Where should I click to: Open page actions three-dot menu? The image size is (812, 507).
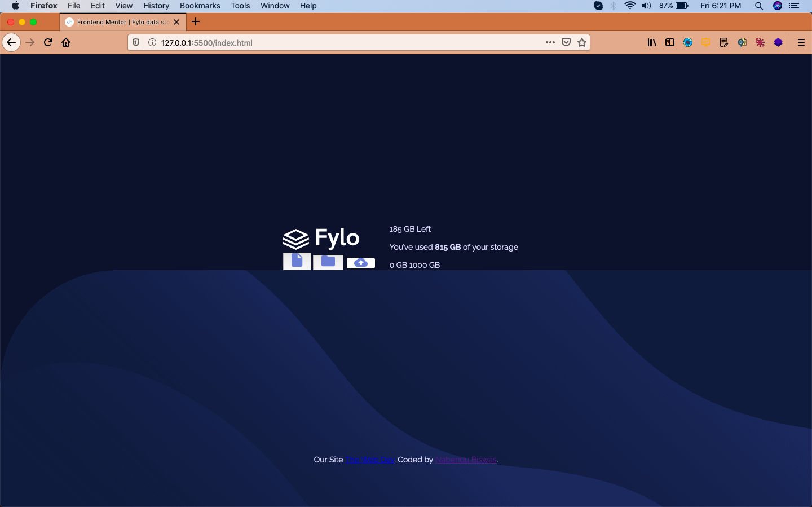550,42
